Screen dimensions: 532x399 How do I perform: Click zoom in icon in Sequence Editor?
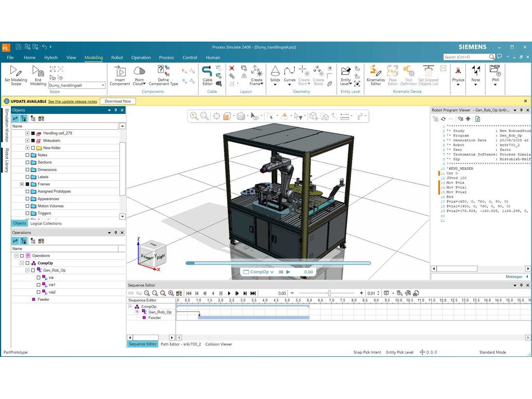(147, 293)
